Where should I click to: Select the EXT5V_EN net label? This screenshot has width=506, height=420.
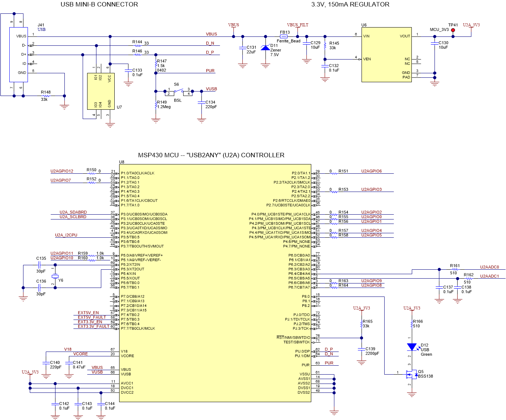point(88,313)
